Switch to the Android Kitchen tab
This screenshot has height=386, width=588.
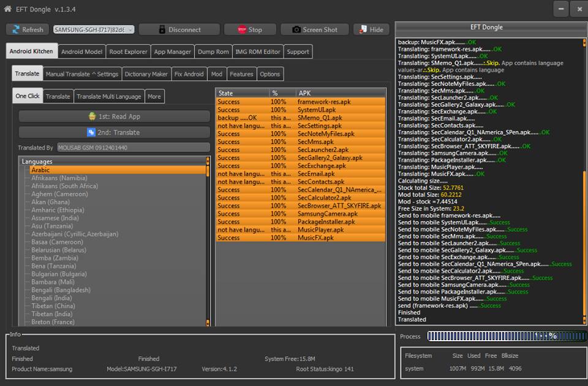point(31,51)
